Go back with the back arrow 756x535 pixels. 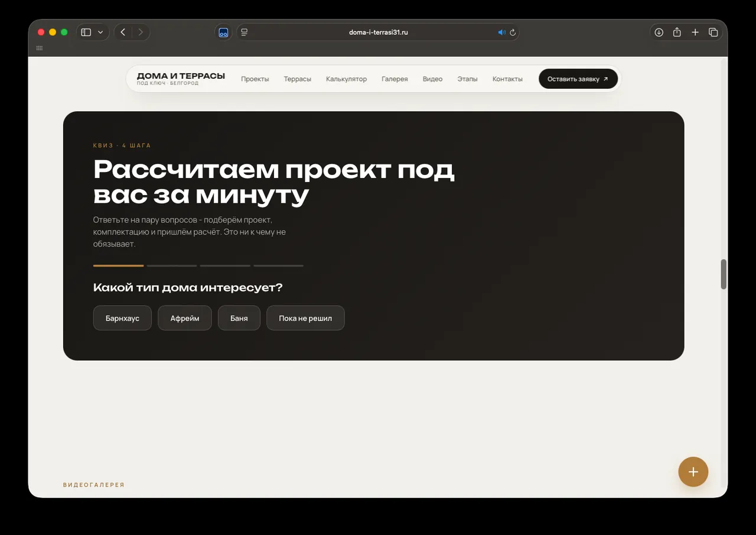pyautogui.click(x=123, y=33)
